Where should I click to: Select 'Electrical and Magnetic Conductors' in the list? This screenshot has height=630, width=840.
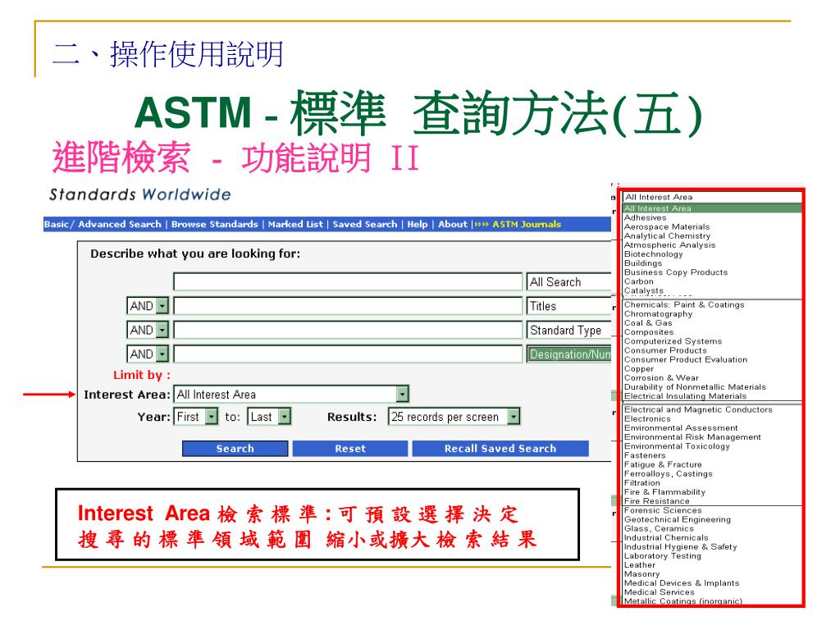pos(698,410)
